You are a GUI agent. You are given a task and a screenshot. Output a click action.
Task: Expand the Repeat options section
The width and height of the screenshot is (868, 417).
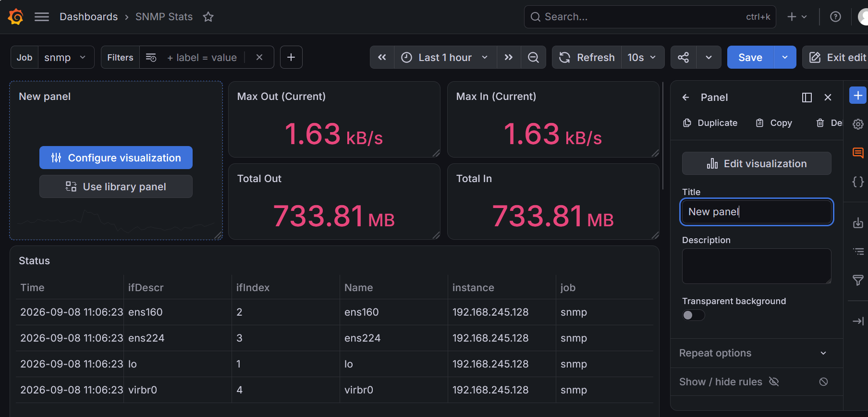[757, 353]
